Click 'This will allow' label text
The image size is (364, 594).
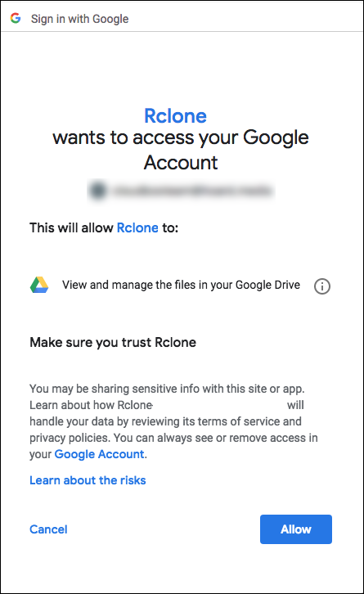coord(71,227)
